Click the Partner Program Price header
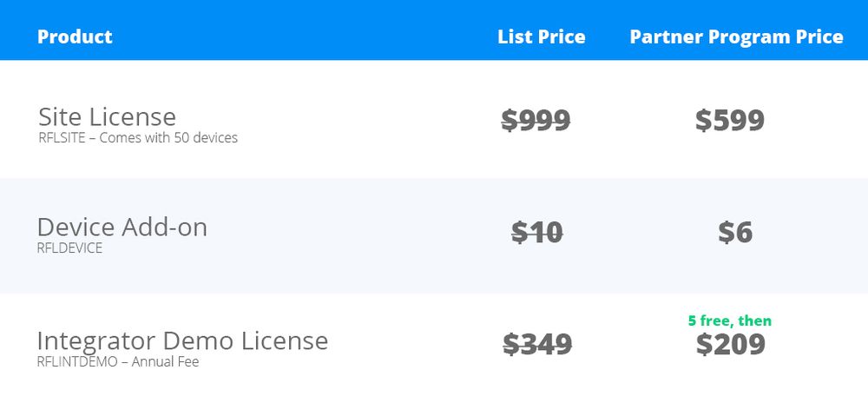The width and height of the screenshot is (868, 403). coord(736,36)
